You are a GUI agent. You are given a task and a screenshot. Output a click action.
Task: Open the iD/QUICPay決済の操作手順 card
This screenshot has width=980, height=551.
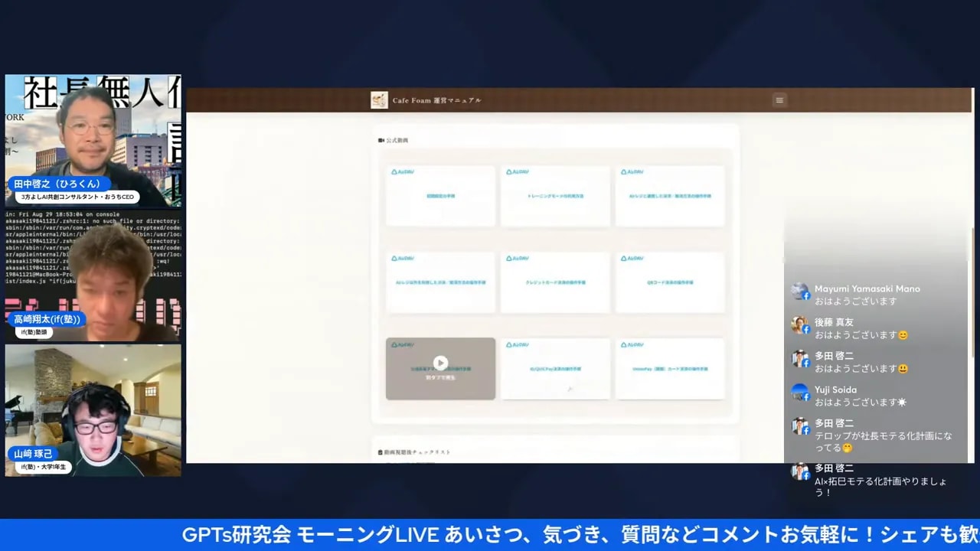click(x=555, y=369)
